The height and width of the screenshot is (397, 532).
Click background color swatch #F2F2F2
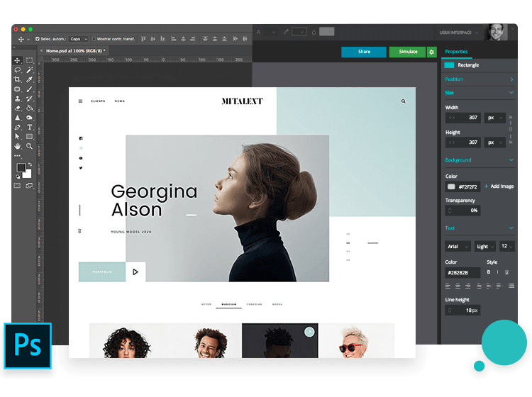tap(451, 187)
